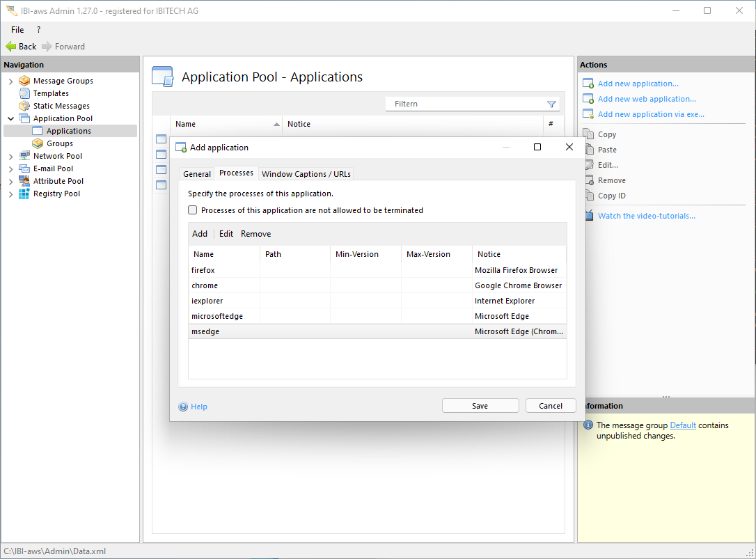The height and width of the screenshot is (559, 756).
Task: Click the Filtern search field
Action: click(466, 104)
